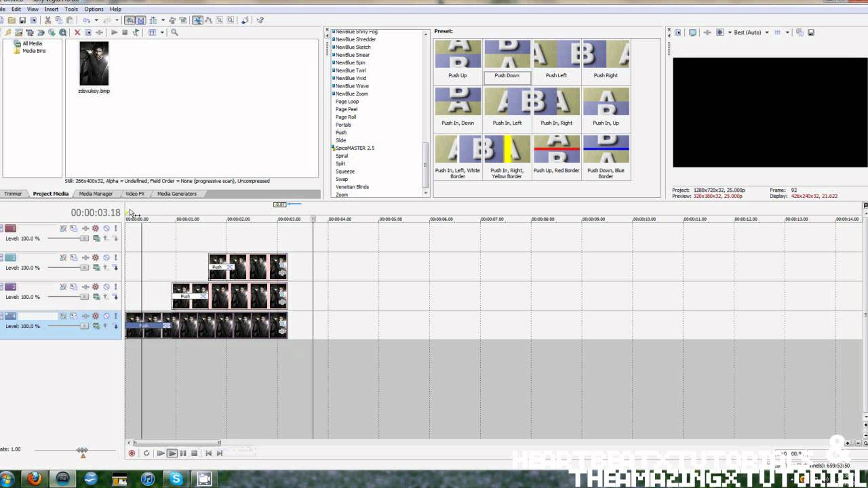Screen dimensions: 868x488
Task: Open the Insert menu
Action: point(52,9)
